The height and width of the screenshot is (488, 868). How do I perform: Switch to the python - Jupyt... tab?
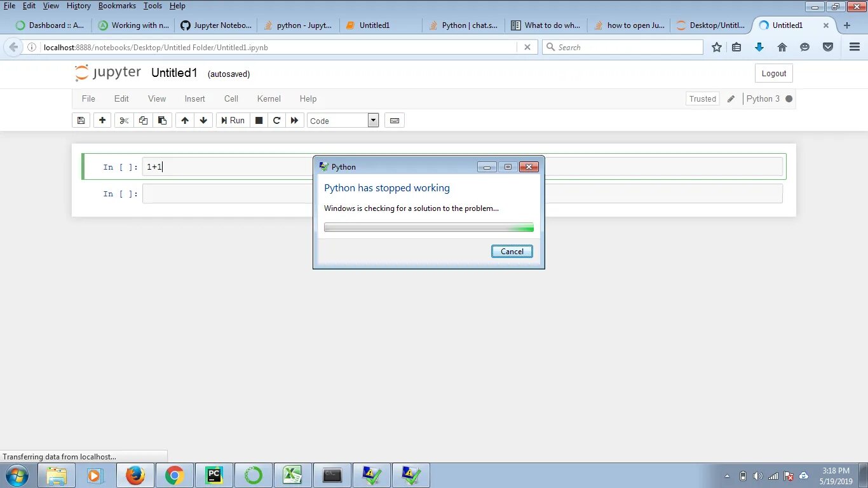[x=298, y=25]
